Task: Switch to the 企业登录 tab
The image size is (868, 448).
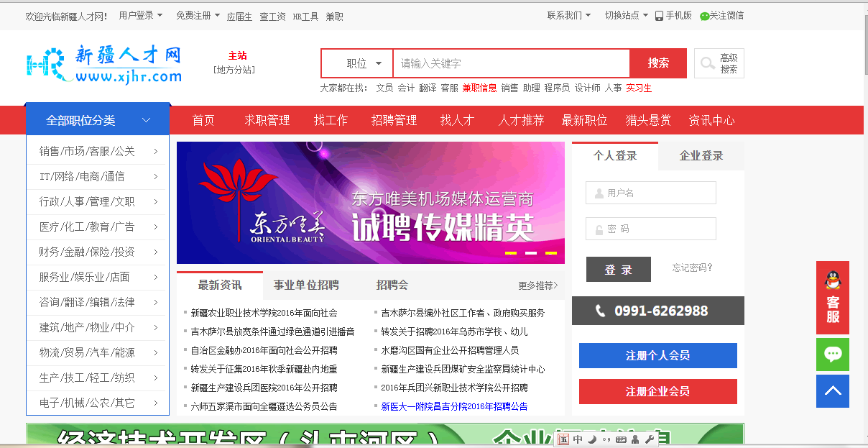Action: point(701,155)
